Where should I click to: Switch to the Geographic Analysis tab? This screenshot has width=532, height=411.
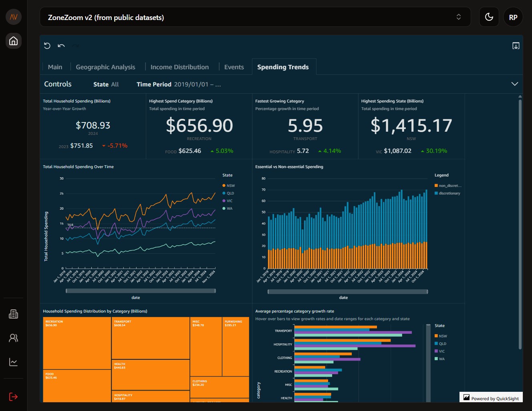click(105, 67)
